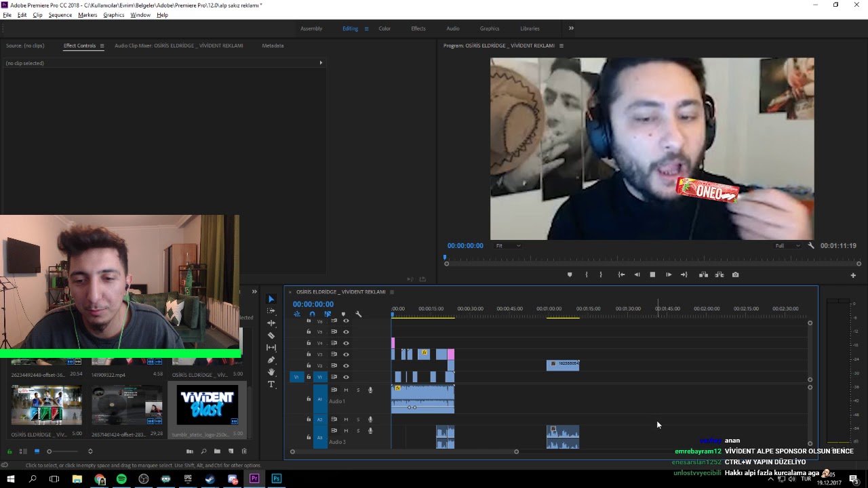Open the Markers menu
The width and height of the screenshot is (868, 488).
point(87,15)
